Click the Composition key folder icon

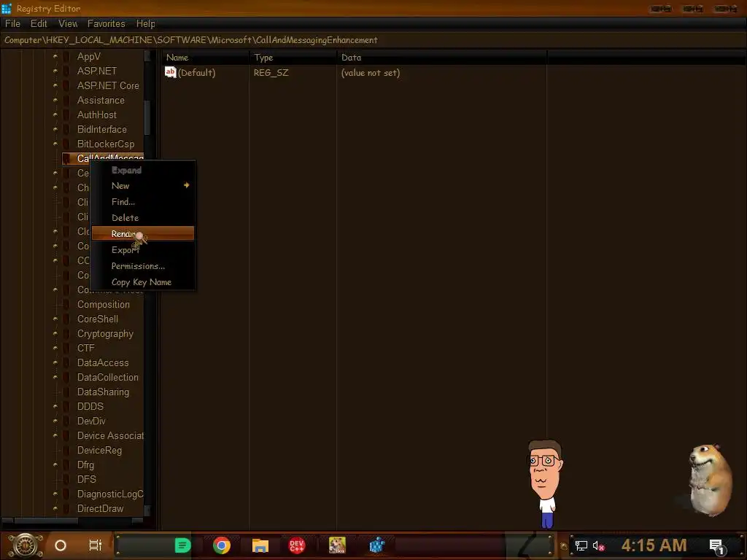tap(67, 304)
